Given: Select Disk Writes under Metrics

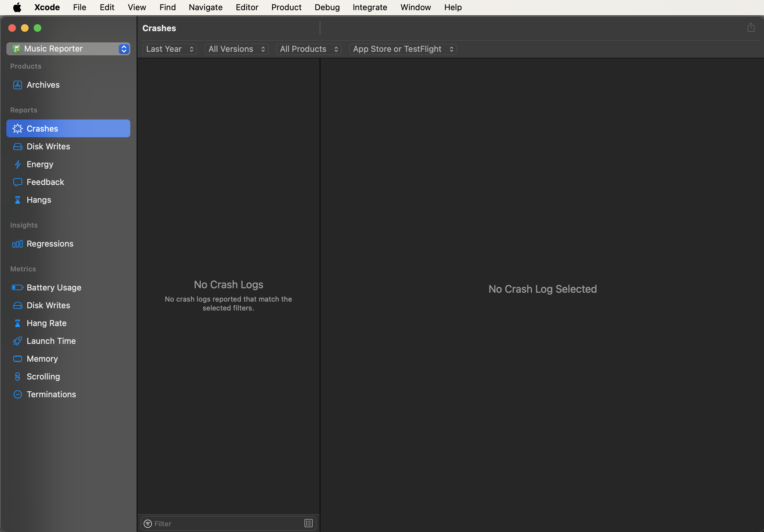Looking at the screenshot, I should [68, 305].
